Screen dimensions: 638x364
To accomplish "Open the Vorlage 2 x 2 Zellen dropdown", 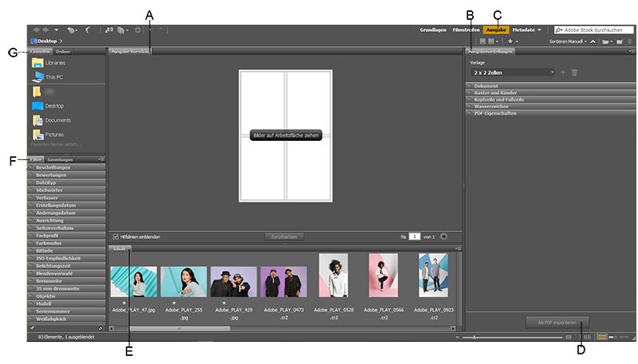I will click(514, 72).
